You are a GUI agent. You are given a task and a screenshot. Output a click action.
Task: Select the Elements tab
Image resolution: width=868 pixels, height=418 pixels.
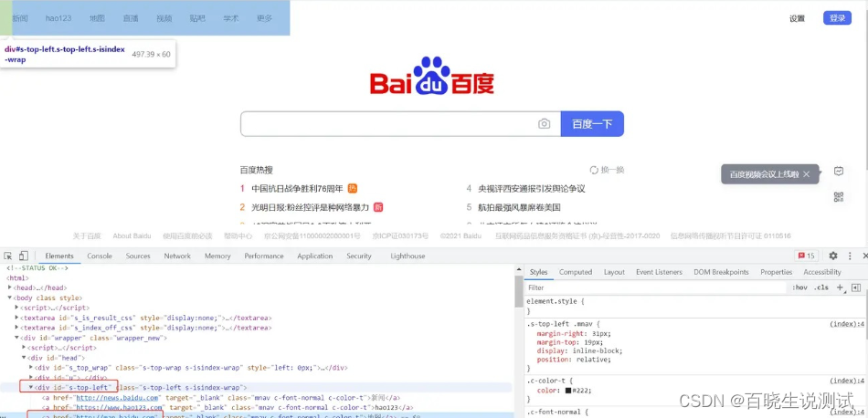click(x=59, y=256)
